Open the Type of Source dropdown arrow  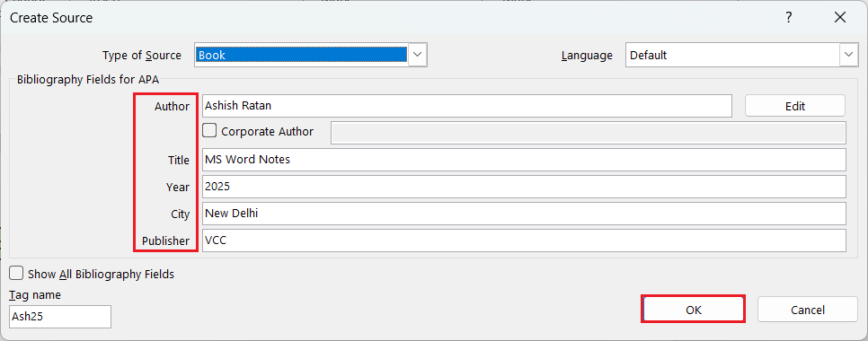[418, 55]
